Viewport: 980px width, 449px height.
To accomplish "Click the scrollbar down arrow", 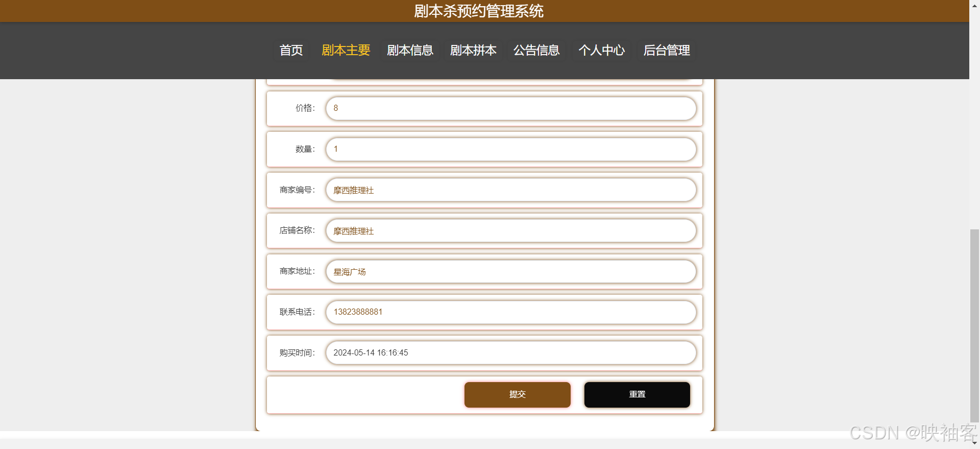I will (x=974, y=444).
